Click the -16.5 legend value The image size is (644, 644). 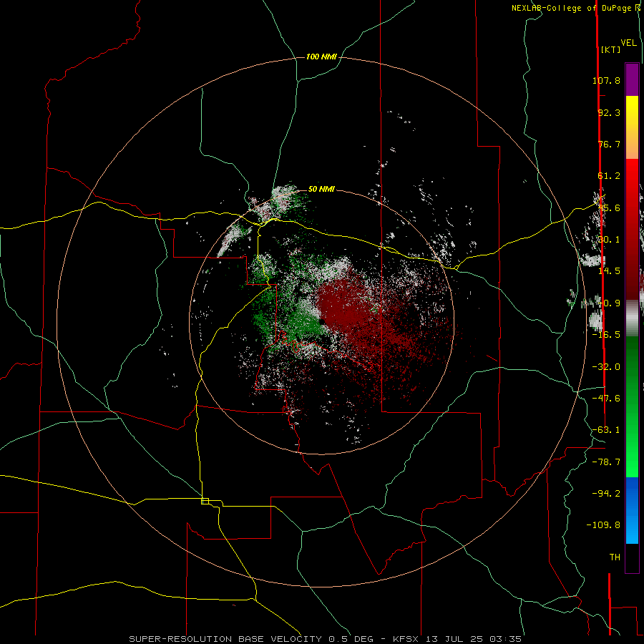[x=606, y=335]
